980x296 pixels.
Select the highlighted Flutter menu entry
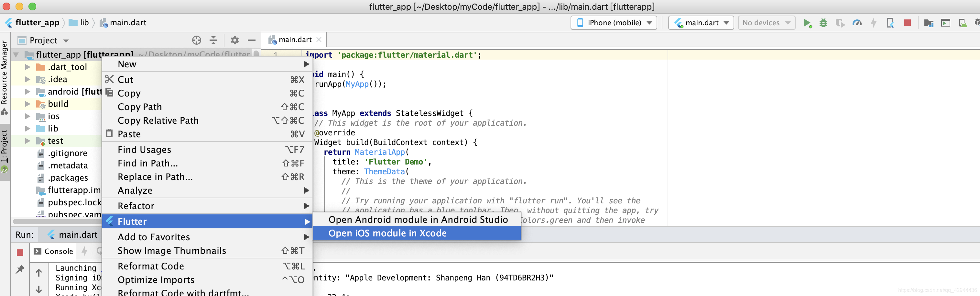207,221
